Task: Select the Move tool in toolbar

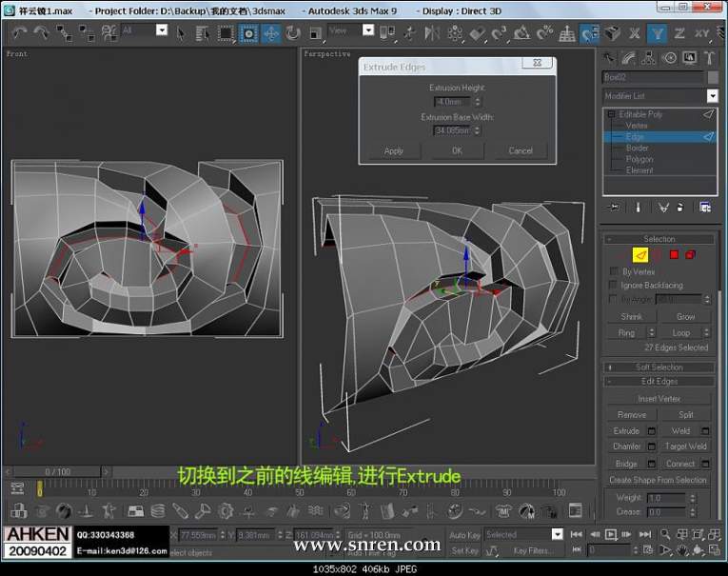Action: 271,33
